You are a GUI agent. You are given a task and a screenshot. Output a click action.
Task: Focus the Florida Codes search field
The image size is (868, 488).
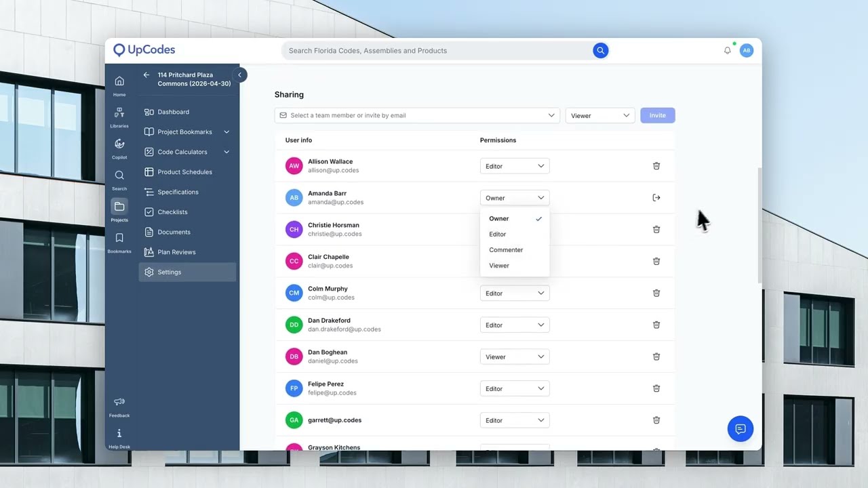coord(438,50)
